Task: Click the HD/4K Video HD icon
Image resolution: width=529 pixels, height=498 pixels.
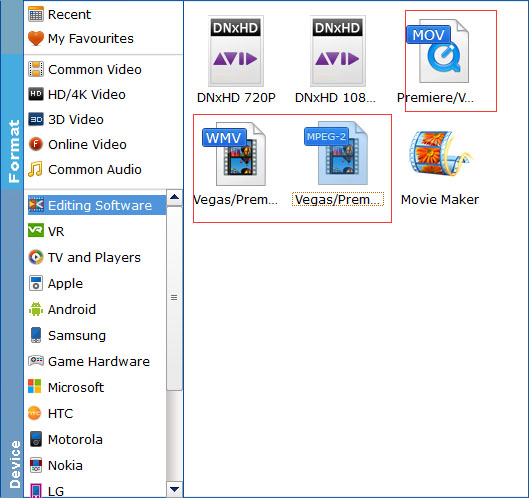Action: point(36,94)
